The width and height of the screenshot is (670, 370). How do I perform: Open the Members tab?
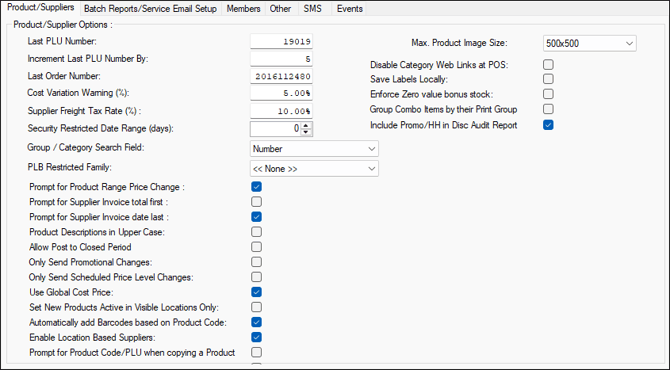[x=243, y=9]
